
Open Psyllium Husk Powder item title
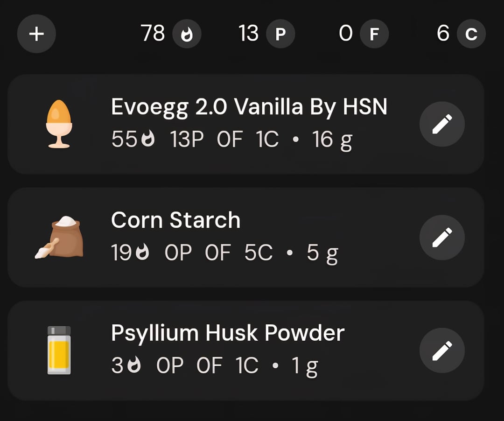[x=228, y=333]
